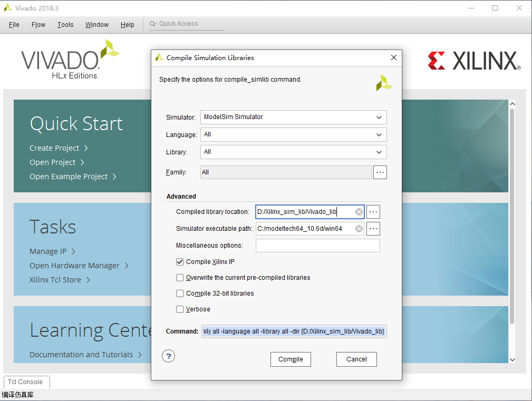532x401 pixels.
Task: Click the Xilinx logo
Action: [473, 61]
